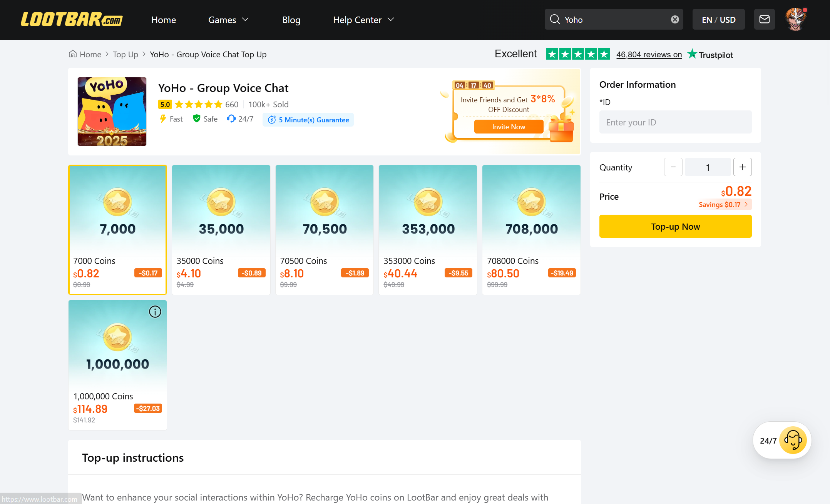
Task: Click the Enter your ID field
Action: coord(675,122)
